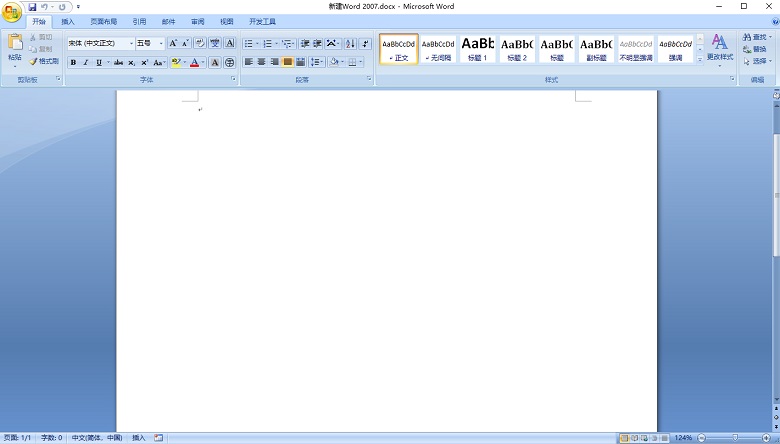This screenshot has width=780, height=444.
Task: Click the zoom slider in status bar
Action: [735, 438]
